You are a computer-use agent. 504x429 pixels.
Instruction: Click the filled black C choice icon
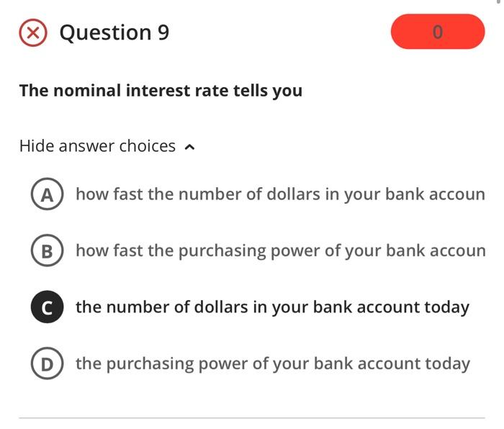point(45,307)
